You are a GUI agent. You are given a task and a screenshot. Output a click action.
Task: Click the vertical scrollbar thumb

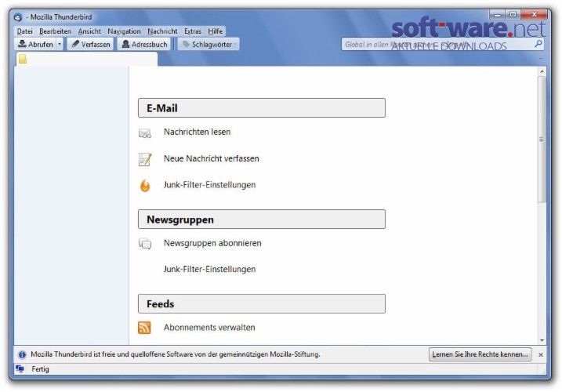click(542, 140)
